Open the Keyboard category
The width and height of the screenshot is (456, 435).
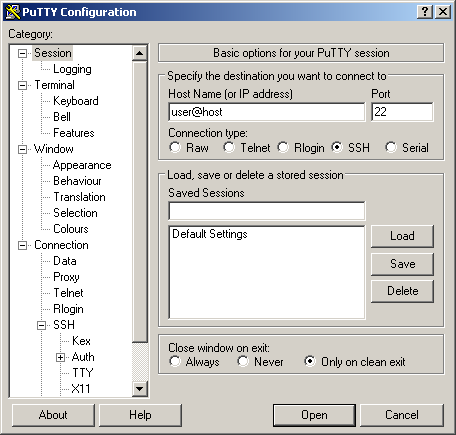76,101
